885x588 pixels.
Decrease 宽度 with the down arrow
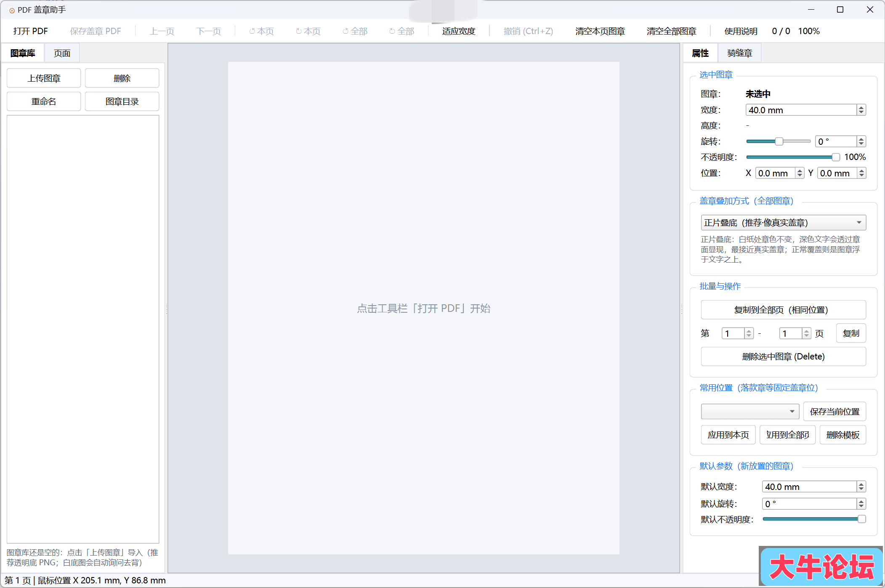861,112
